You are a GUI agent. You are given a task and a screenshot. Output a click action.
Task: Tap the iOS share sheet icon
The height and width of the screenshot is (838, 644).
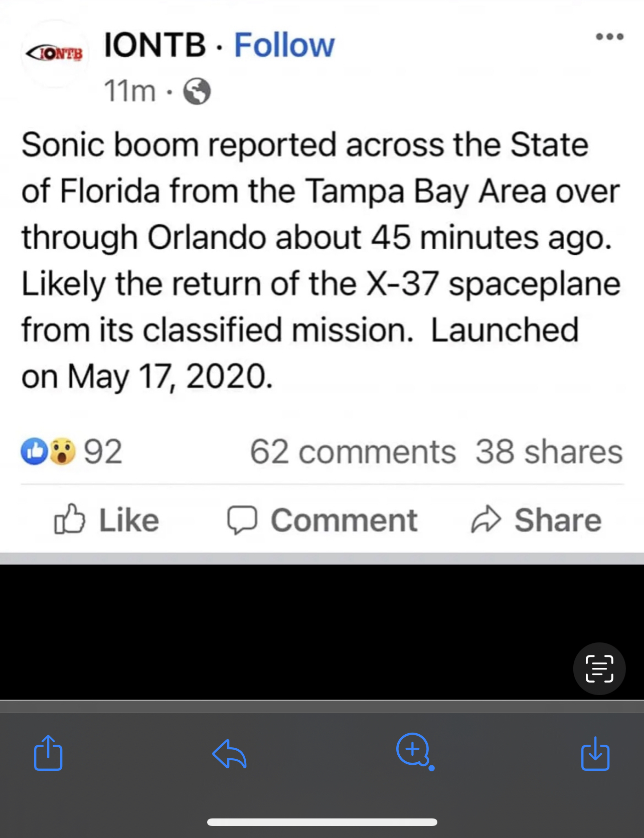[48, 752]
